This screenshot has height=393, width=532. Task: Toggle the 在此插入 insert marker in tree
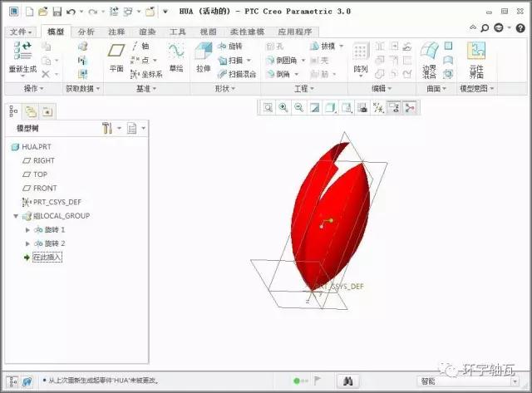pyautogui.click(x=47, y=258)
